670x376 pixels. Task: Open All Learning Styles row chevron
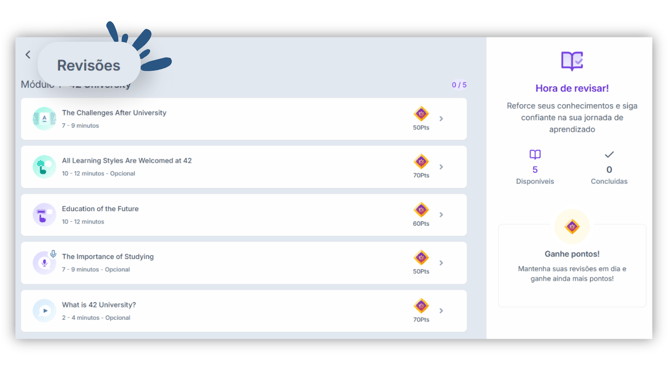click(441, 167)
